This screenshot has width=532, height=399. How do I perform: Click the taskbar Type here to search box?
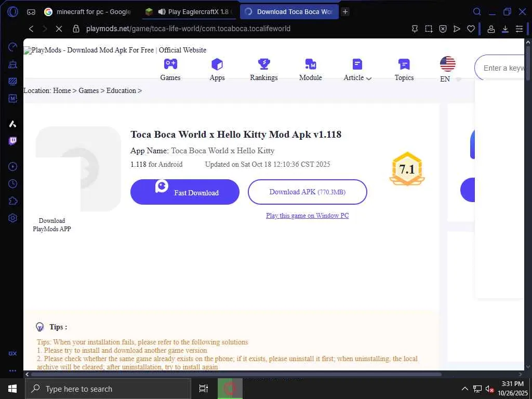tap(108, 389)
